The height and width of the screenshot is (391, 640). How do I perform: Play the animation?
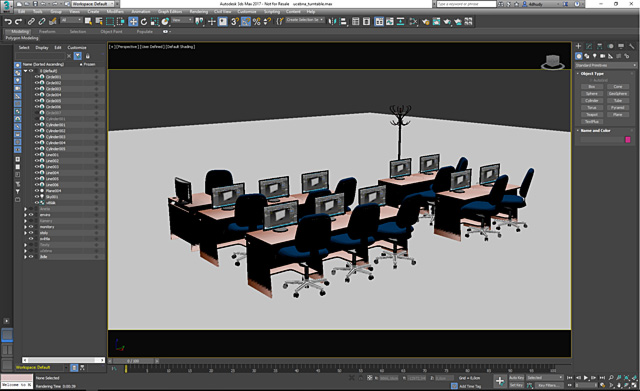point(586,378)
